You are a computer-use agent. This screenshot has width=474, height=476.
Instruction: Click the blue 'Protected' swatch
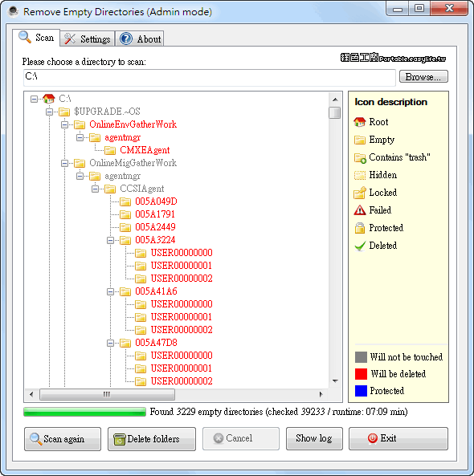click(361, 391)
